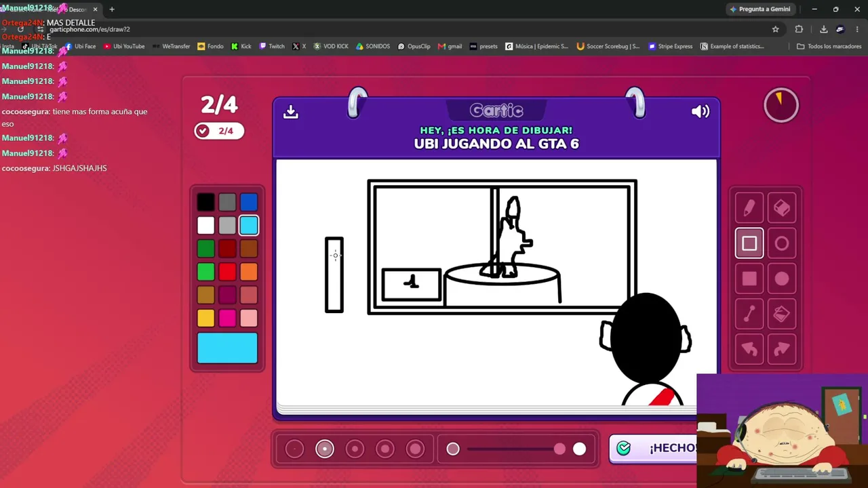Pick the dark green color swatch
The height and width of the screenshot is (488, 868).
tap(205, 249)
